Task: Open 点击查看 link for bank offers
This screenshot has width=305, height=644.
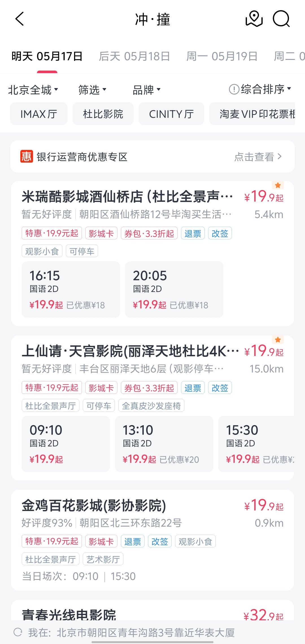Action: [x=258, y=157]
